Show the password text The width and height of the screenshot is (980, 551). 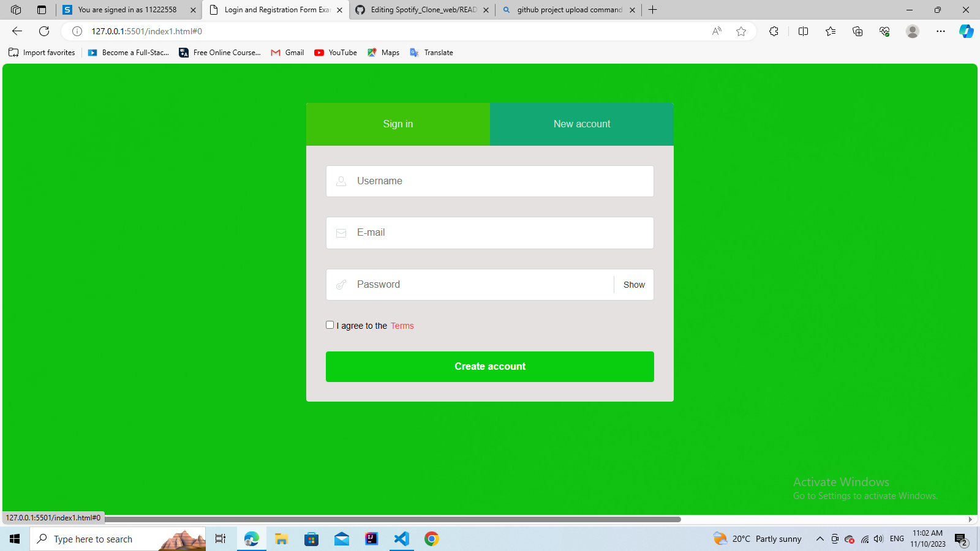[633, 284]
